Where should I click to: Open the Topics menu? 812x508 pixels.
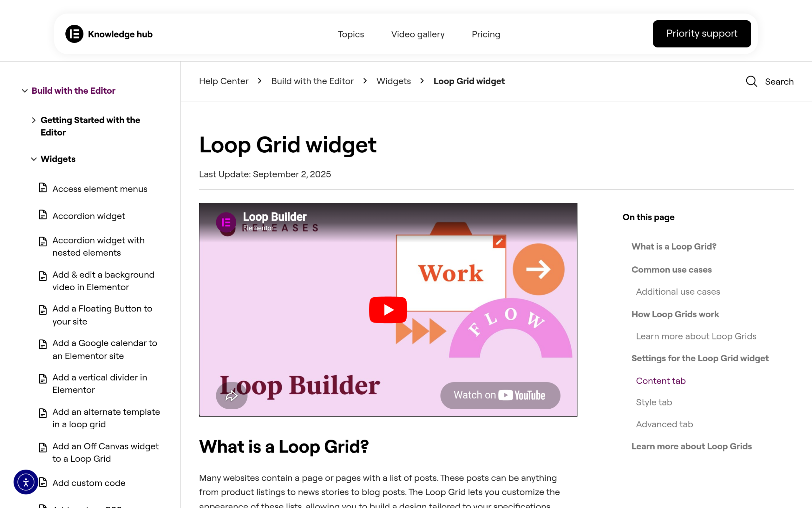pos(350,34)
